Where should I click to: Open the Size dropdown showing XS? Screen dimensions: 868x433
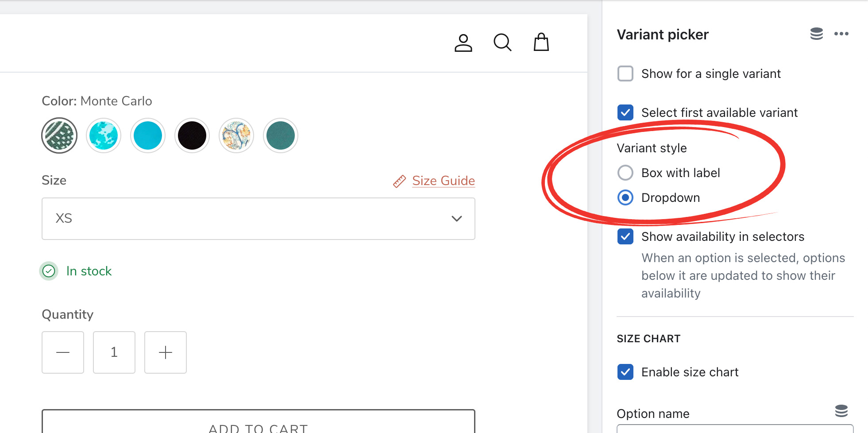(258, 219)
